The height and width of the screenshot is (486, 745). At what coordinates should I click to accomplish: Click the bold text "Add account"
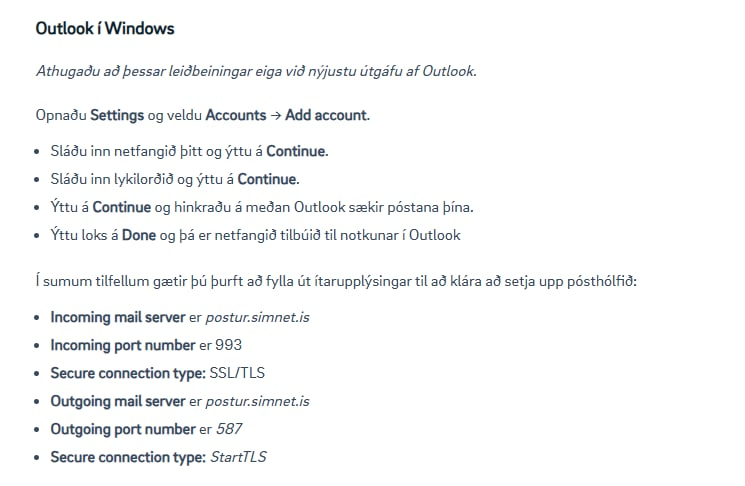point(326,115)
